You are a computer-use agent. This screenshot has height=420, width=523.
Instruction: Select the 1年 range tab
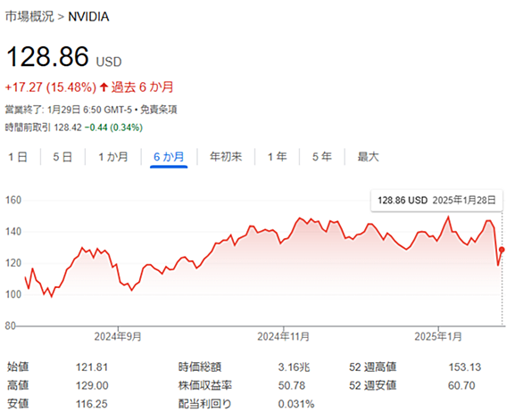[278, 157]
